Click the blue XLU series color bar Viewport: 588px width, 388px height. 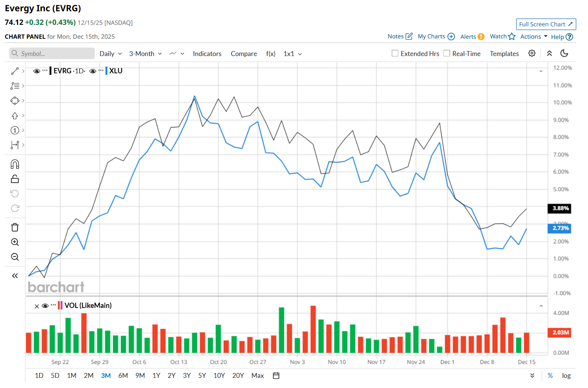(106, 71)
